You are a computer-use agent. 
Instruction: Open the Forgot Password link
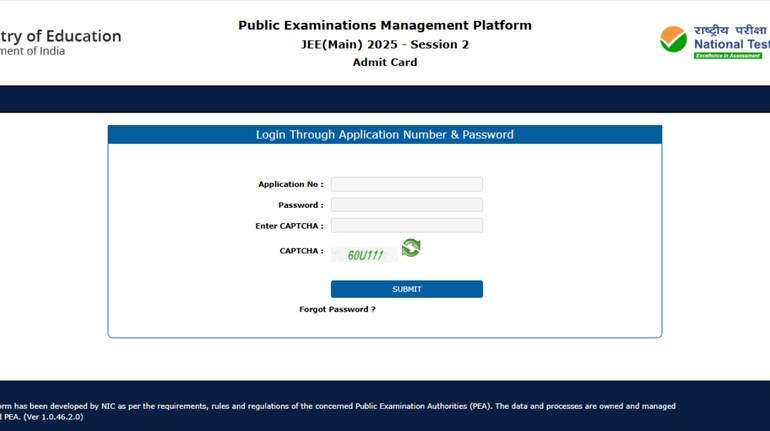pos(337,310)
